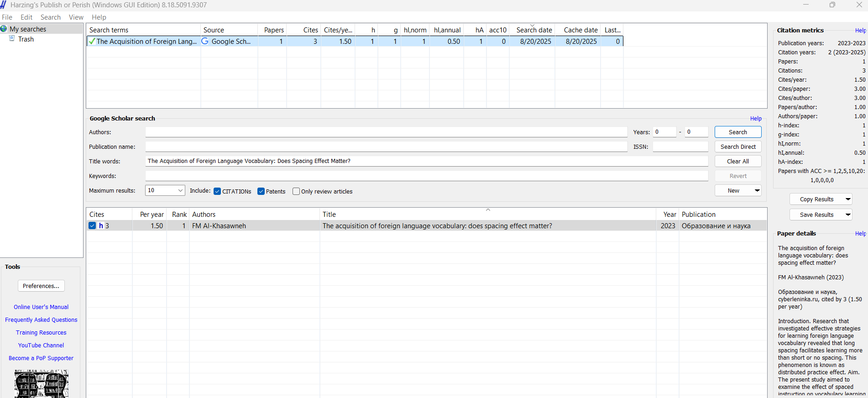Click the bookshelf logo image in Tools
The width and height of the screenshot is (868, 398).
pos(41,384)
